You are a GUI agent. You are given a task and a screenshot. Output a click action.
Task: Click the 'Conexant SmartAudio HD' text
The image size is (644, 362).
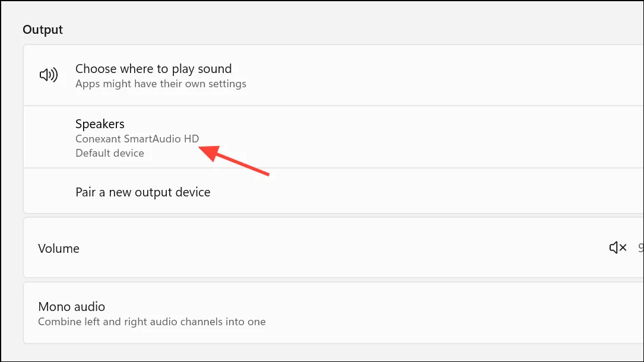137,139
